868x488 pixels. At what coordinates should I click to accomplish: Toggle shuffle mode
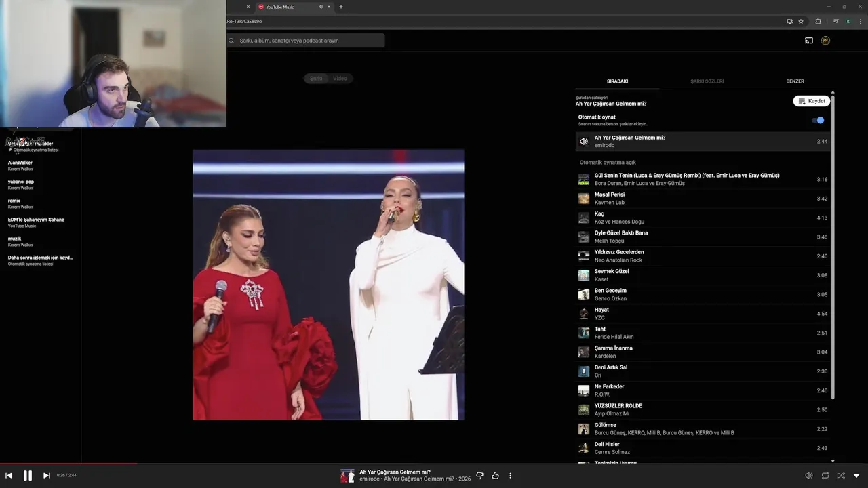(x=841, y=476)
